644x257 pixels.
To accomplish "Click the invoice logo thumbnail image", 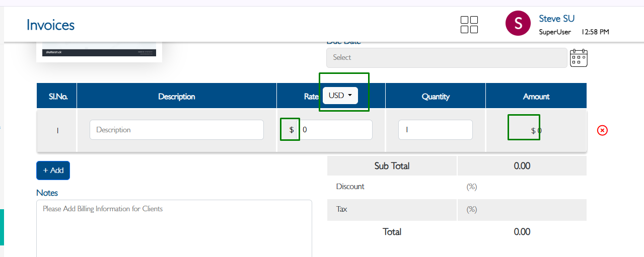I will (x=99, y=52).
